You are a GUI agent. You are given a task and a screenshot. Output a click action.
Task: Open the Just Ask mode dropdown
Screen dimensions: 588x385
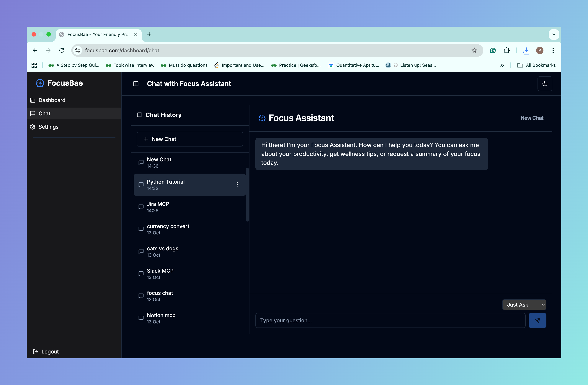pyautogui.click(x=524, y=305)
